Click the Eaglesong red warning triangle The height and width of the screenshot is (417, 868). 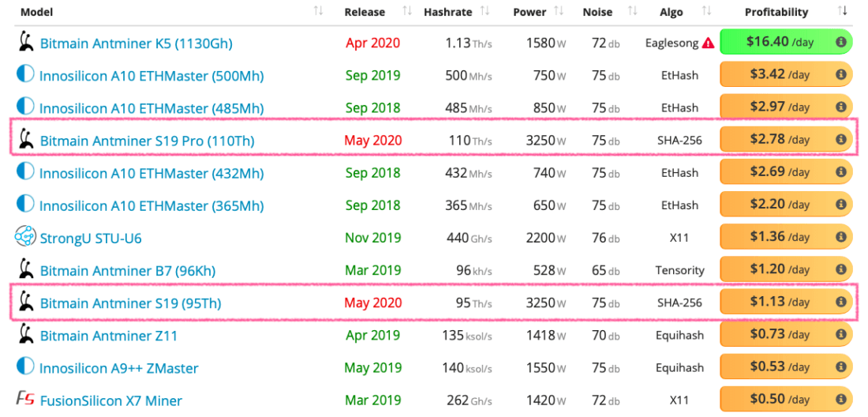[708, 43]
